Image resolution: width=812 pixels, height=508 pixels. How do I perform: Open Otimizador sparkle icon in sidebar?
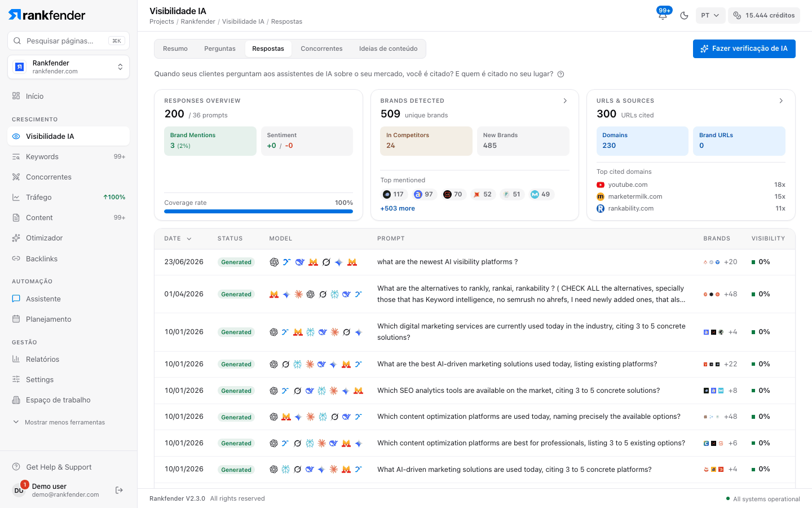tap(16, 238)
